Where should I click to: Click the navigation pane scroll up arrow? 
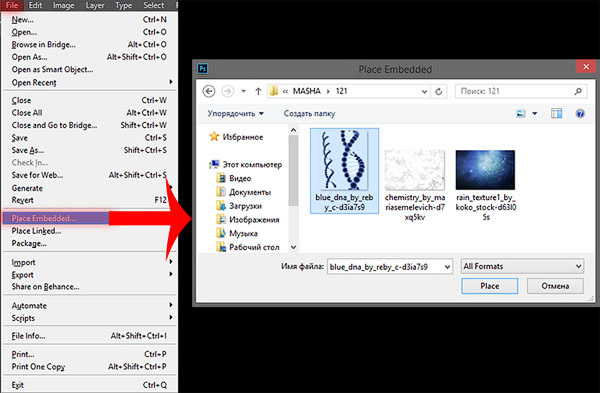(293, 130)
